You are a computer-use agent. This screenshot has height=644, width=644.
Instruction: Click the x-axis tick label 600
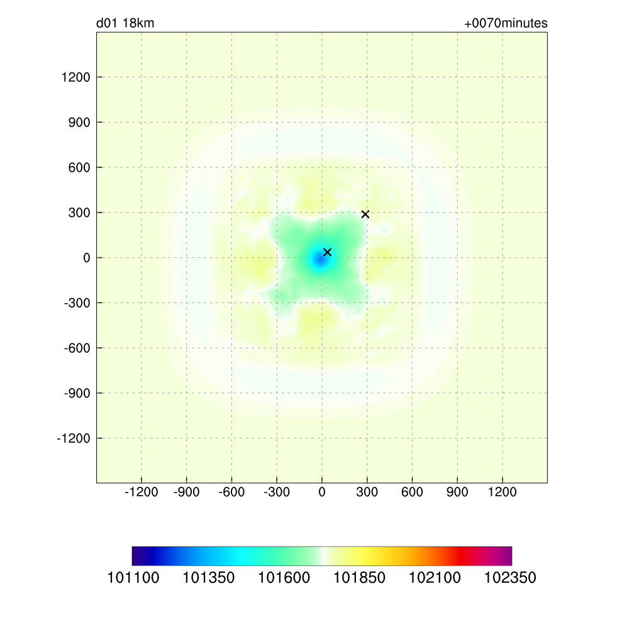412,492
